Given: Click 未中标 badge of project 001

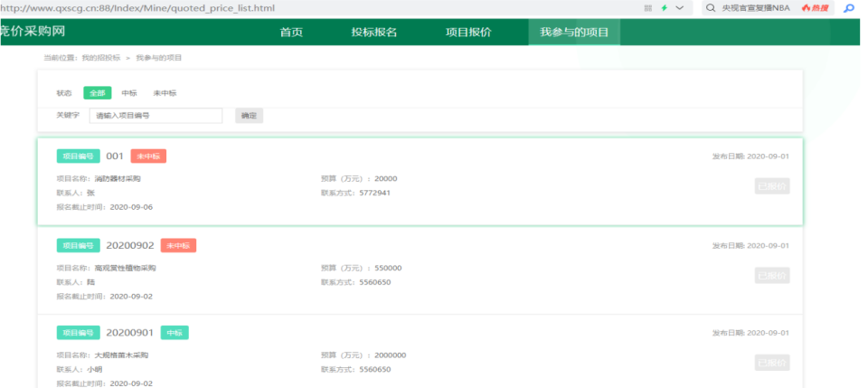Looking at the screenshot, I should click(x=148, y=156).
